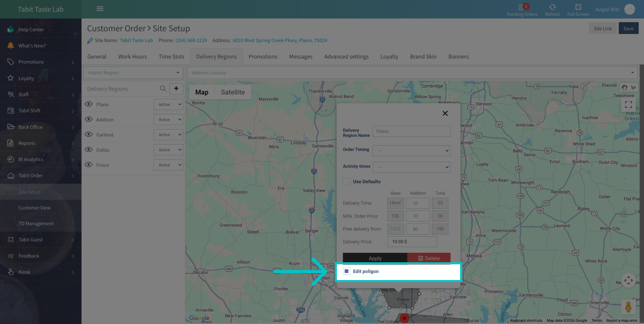Click the Apply button

click(x=375, y=258)
